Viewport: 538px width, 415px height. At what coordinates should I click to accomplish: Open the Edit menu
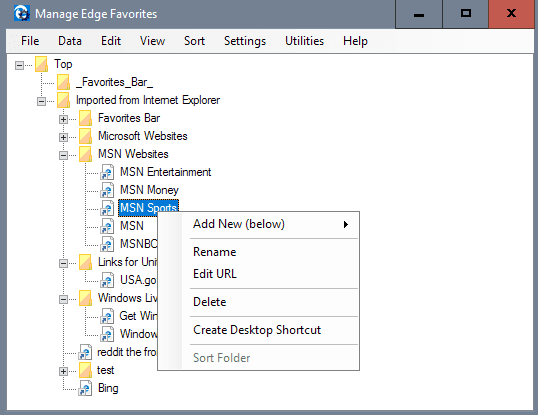(111, 41)
